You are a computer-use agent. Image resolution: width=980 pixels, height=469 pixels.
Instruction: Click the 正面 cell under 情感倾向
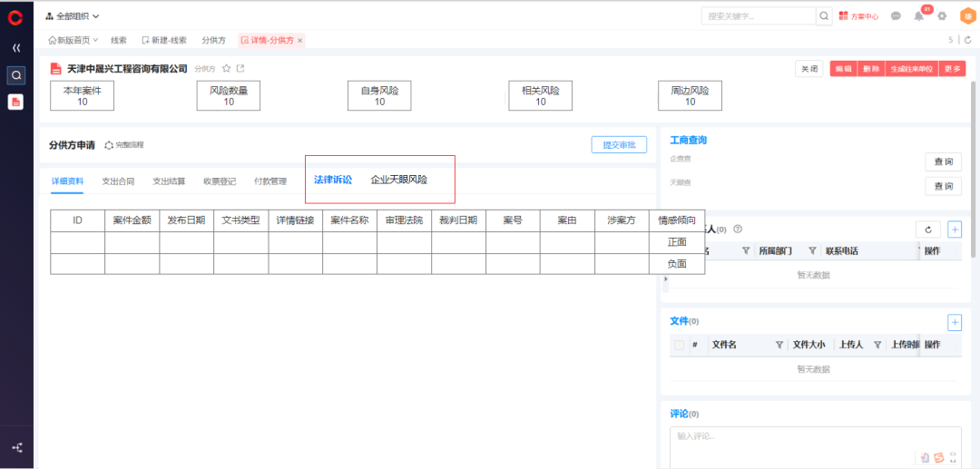tap(677, 242)
